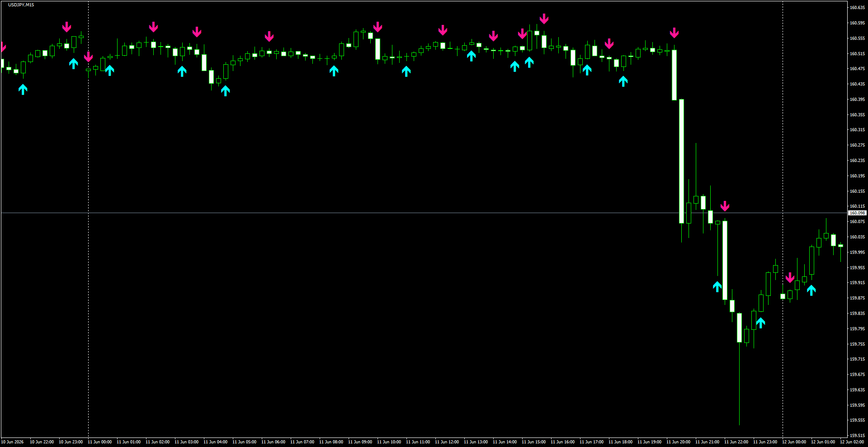Click the 11 Jun 22:00 time label
868x447 pixels.
[736, 442]
